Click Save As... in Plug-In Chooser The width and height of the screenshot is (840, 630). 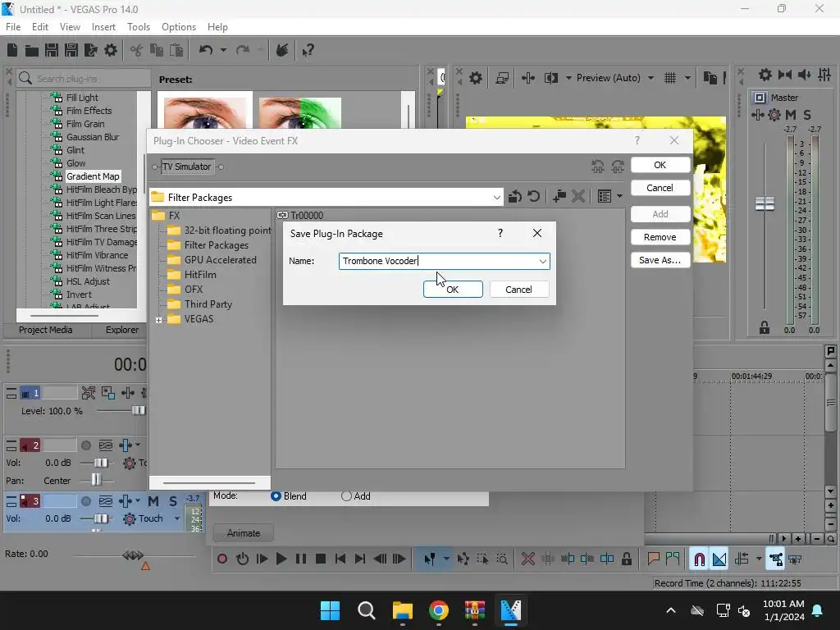(660, 260)
